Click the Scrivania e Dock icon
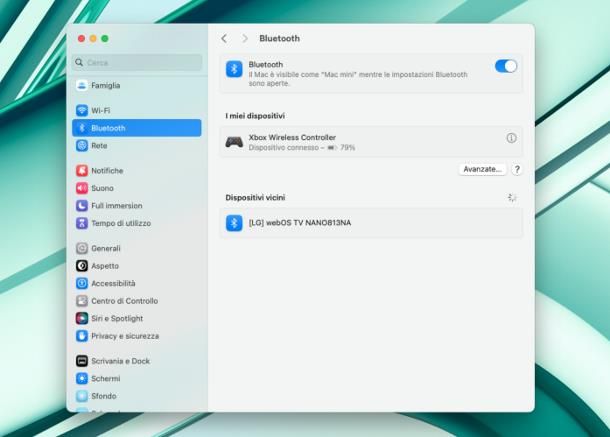The height and width of the screenshot is (437, 610). 82,361
